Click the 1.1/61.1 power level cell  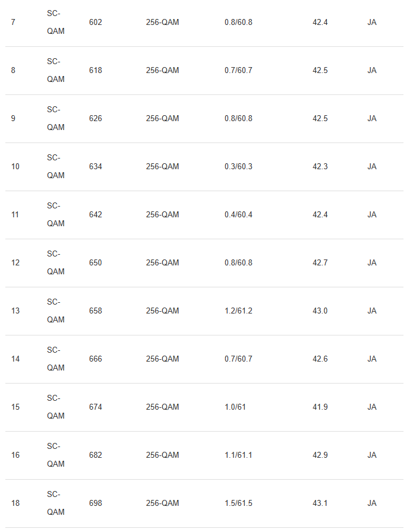(x=238, y=455)
